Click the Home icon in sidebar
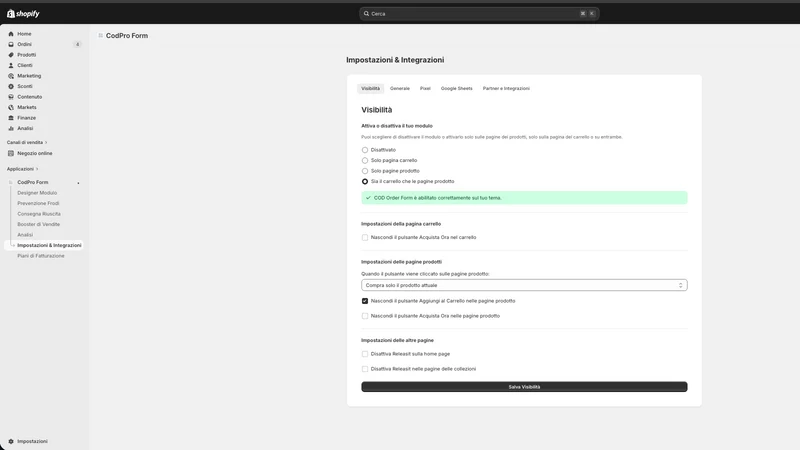Viewport: 800px width, 450px height. click(11, 34)
